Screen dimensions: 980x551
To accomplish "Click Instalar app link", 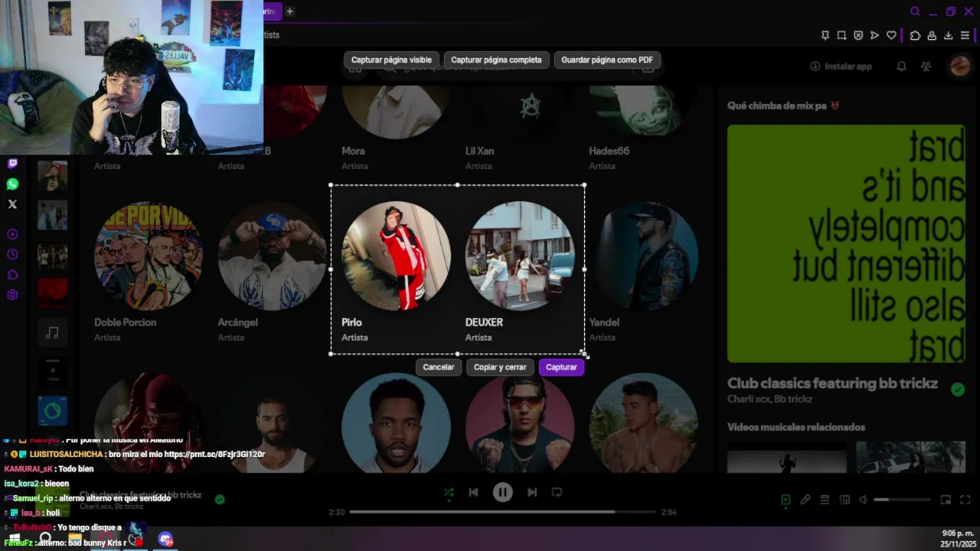I will tap(841, 67).
